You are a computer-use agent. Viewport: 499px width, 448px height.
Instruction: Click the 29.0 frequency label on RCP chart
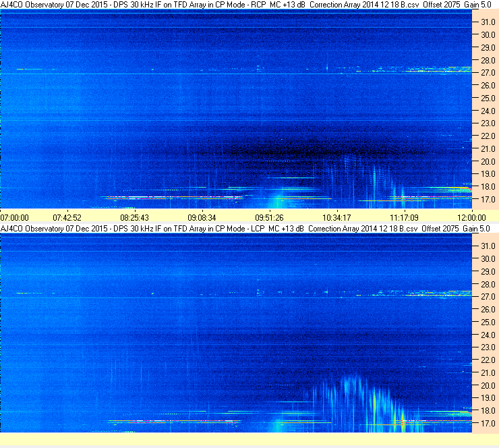pyautogui.click(x=488, y=48)
